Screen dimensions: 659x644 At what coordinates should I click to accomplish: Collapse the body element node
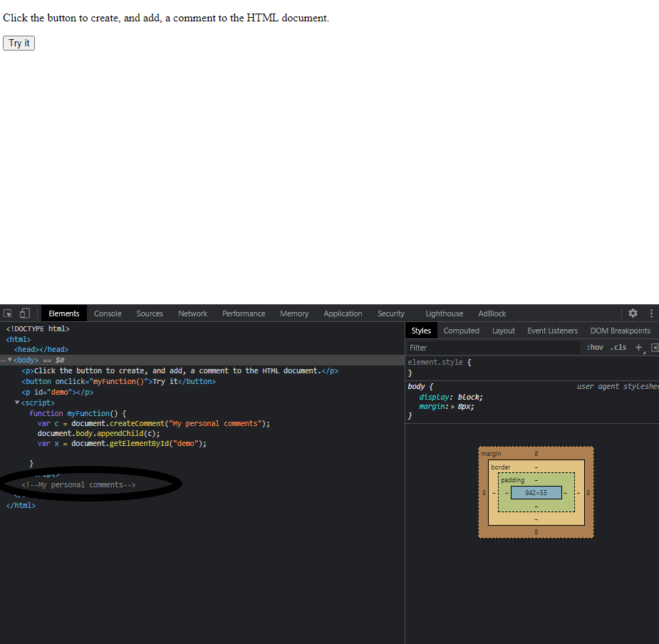(10, 360)
